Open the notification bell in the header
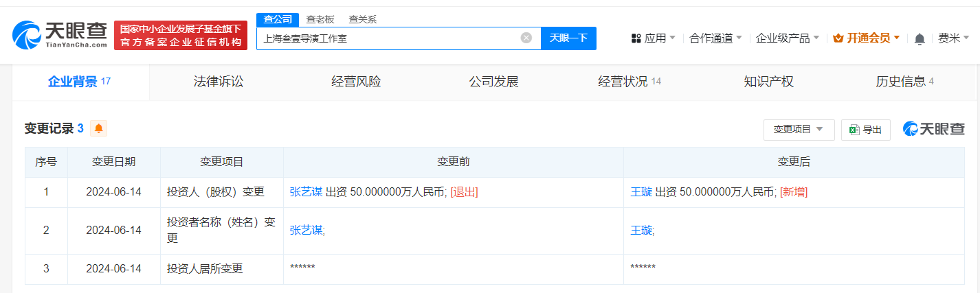The image size is (980, 293). pos(920,39)
